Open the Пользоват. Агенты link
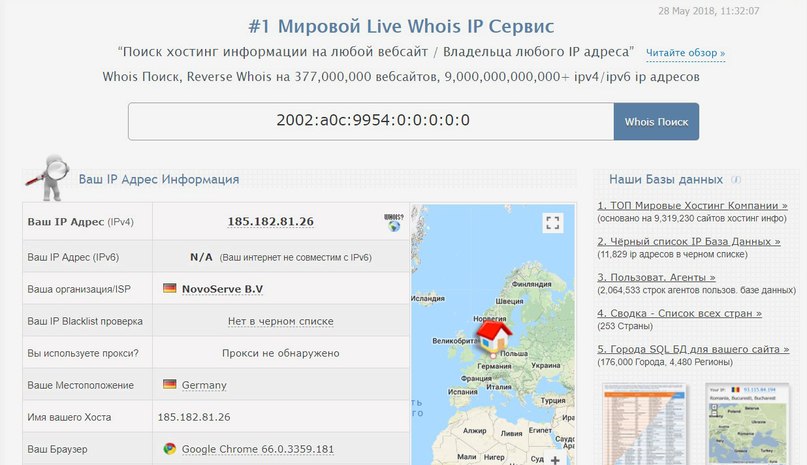 click(656, 276)
